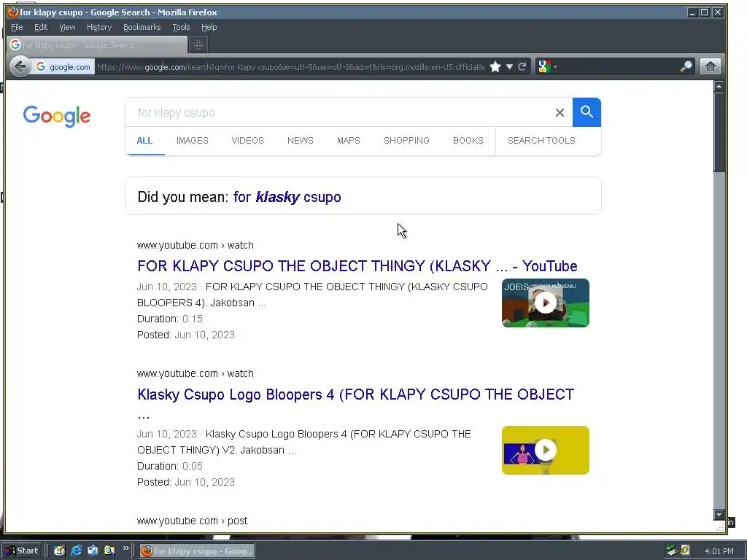This screenshot has height=560, width=747.
Task: Launch Internet Explorer from quick launch
Action: (x=76, y=551)
